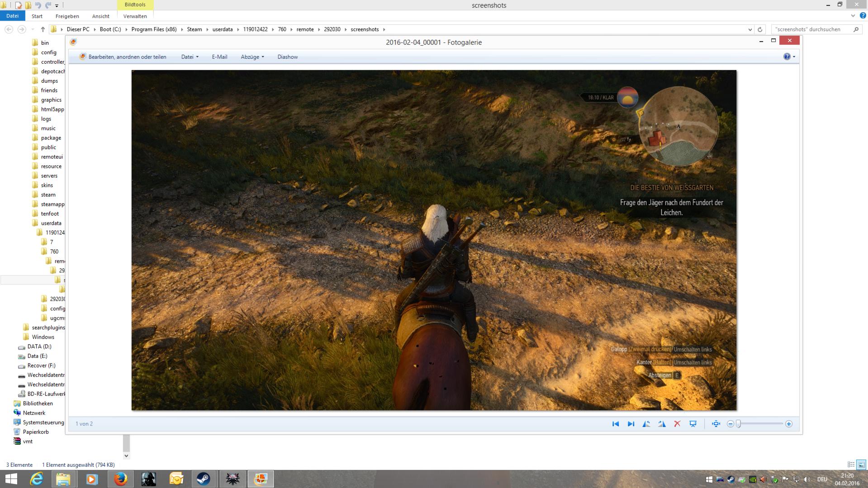Open the help dropdown in Fotogalerie

point(789,57)
